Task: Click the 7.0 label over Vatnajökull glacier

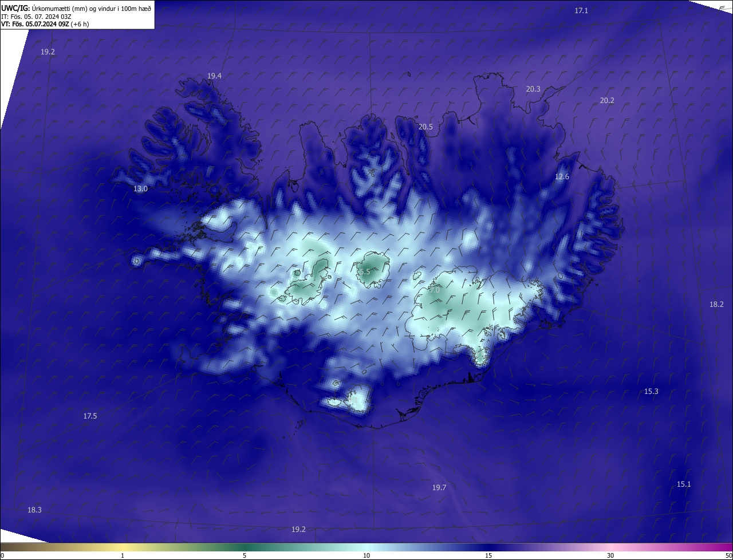Action: (435, 290)
